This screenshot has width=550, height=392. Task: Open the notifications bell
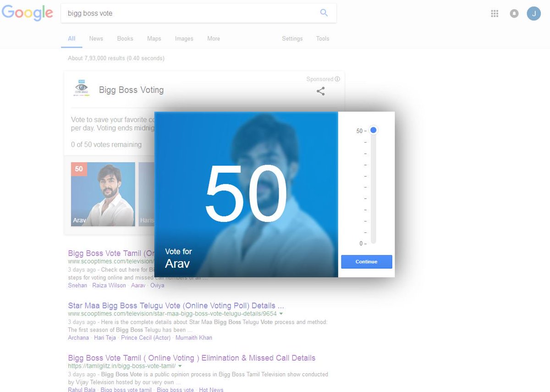(514, 13)
